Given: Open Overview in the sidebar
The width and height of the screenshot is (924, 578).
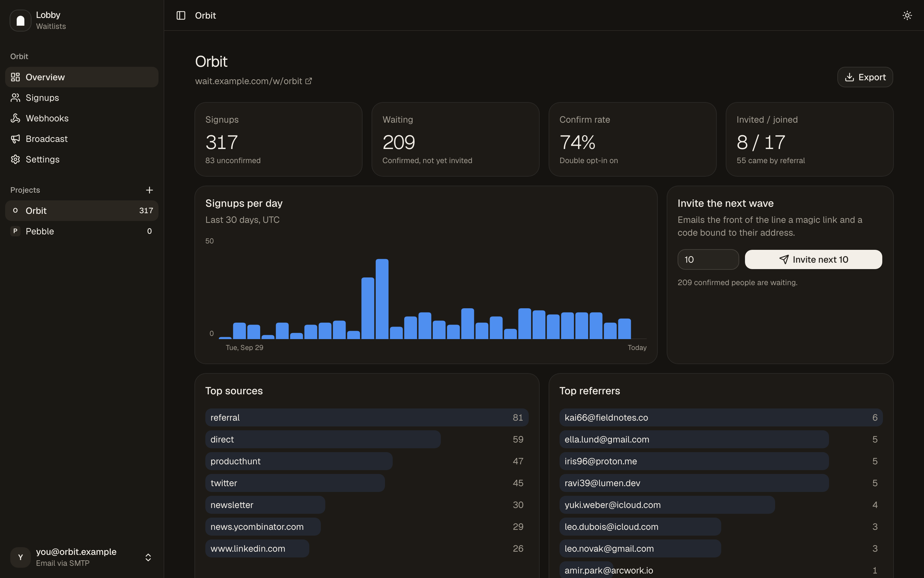Looking at the screenshot, I should (82, 77).
